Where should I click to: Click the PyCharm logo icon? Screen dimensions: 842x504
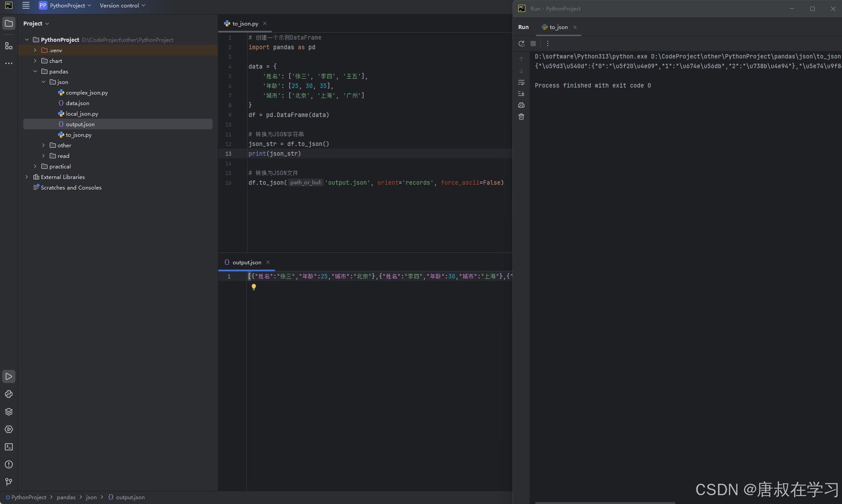click(x=8, y=5)
